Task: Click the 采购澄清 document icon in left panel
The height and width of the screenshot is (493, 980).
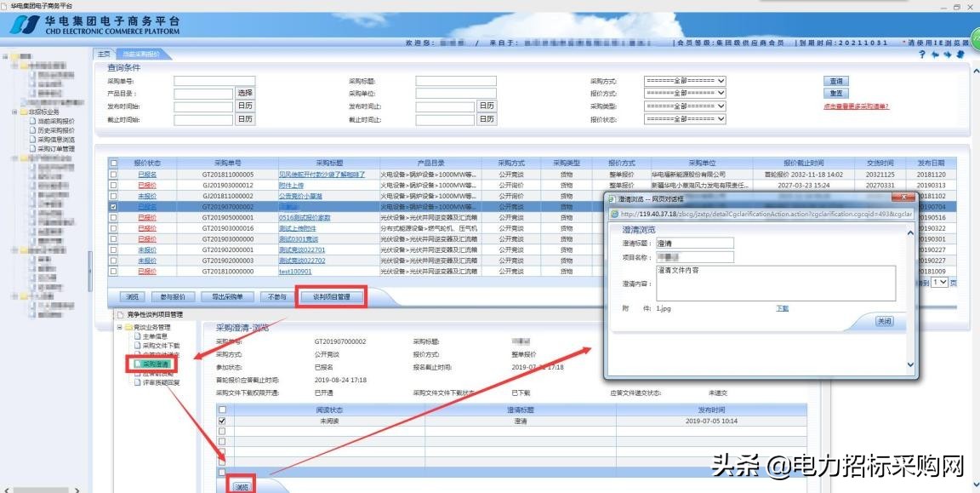Action: pyautogui.click(x=137, y=364)
